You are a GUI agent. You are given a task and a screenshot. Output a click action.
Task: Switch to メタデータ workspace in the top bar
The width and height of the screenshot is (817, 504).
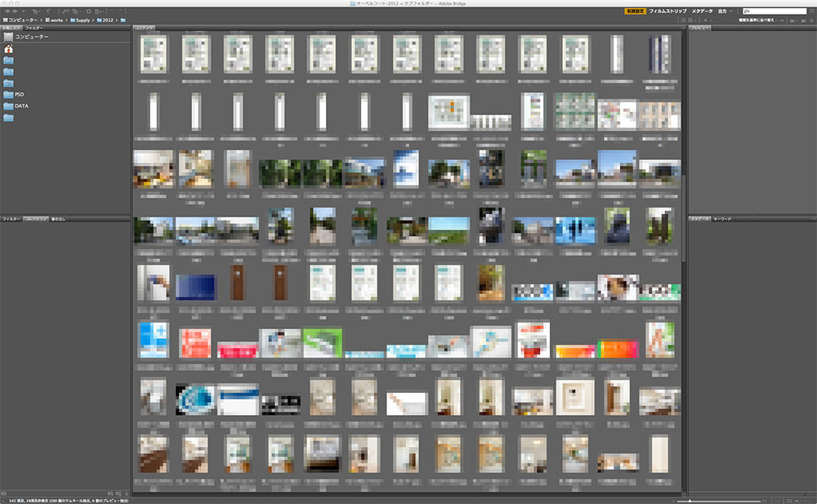(703, 11)
